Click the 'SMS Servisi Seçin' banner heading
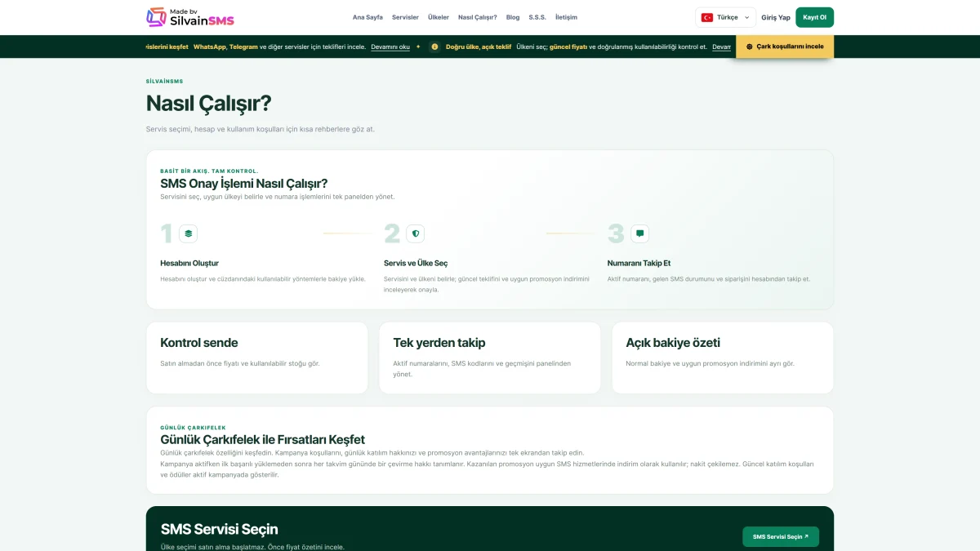Screen dimensions: 980x551 (220, 529)
